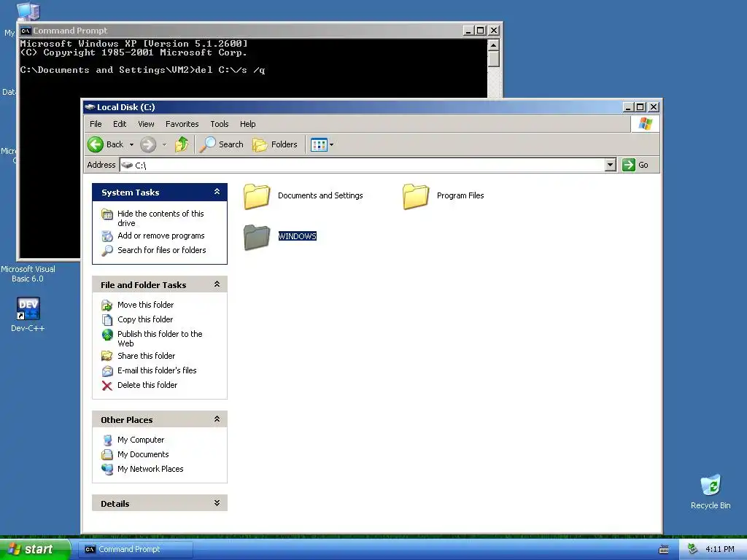Open the Start menu
Image resolution: width=747 pixels, height=560 pixels.
click(35, 549)
